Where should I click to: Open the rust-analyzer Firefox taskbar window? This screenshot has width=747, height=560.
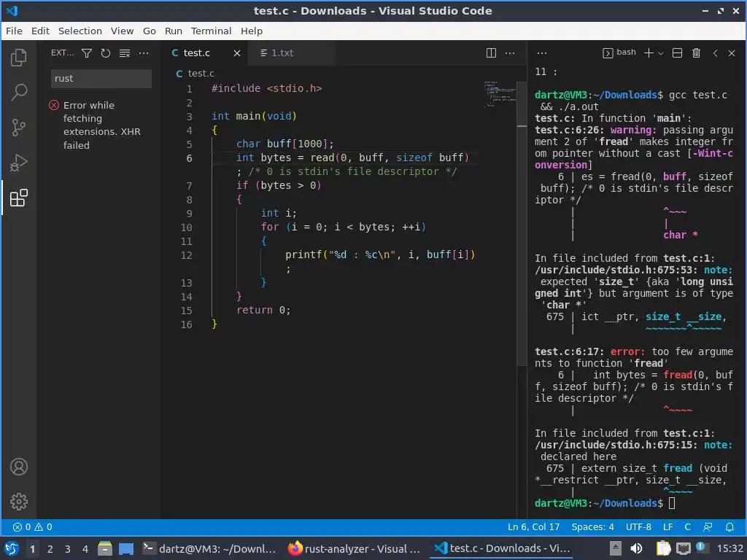[x=355, y=548]
